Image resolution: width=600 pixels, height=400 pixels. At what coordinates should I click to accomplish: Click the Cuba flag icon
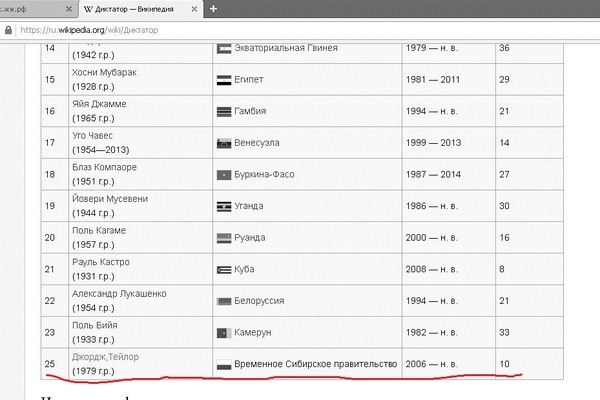coord(224,270)
